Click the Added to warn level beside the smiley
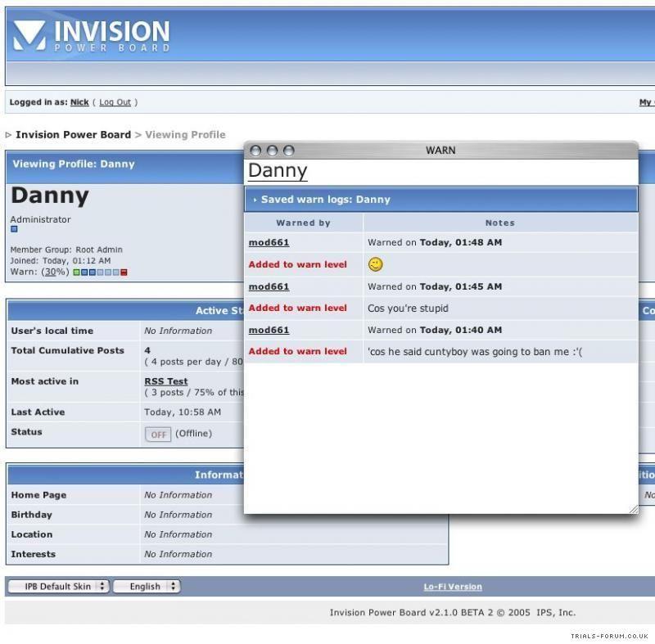The height and width of the screenshot is (644, 655). (298, 264)
